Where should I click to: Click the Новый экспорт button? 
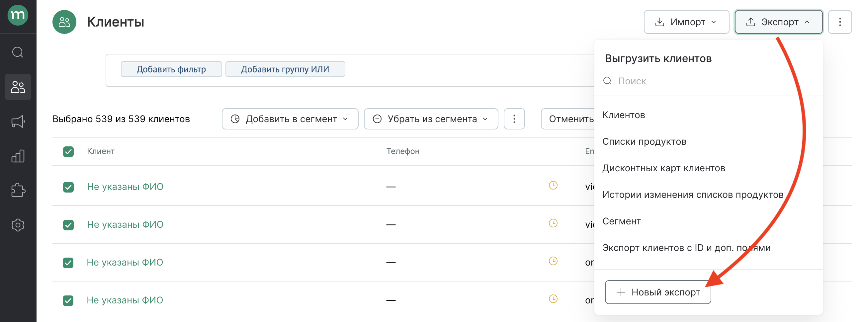658,292
